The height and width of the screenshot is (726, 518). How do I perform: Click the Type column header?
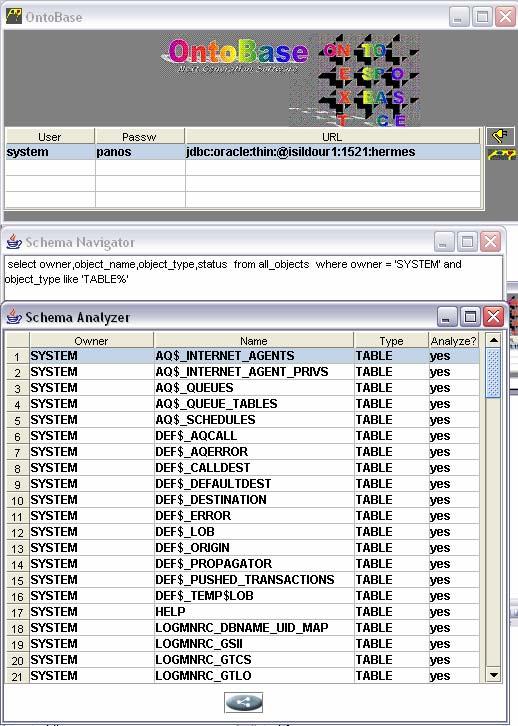tap(391, 341)
